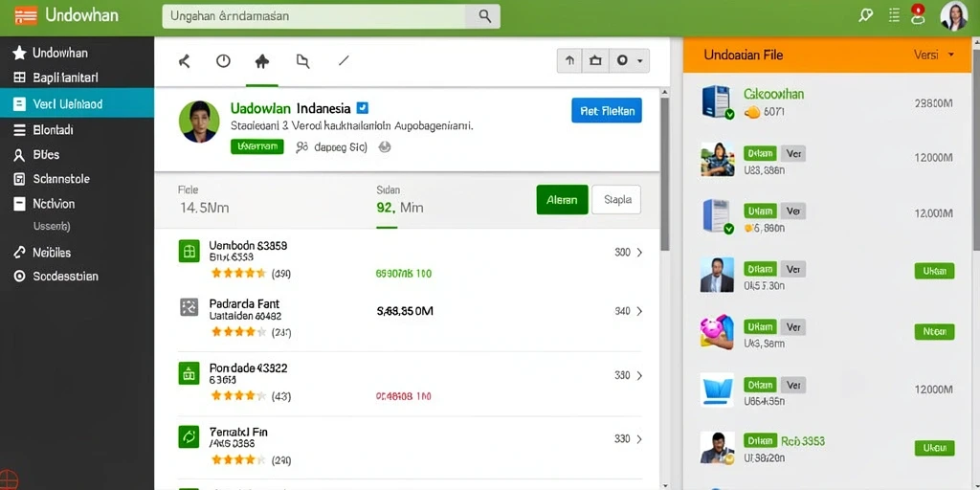
Task: Click the back arrow toolbar icon
Action: click(185, 60)
